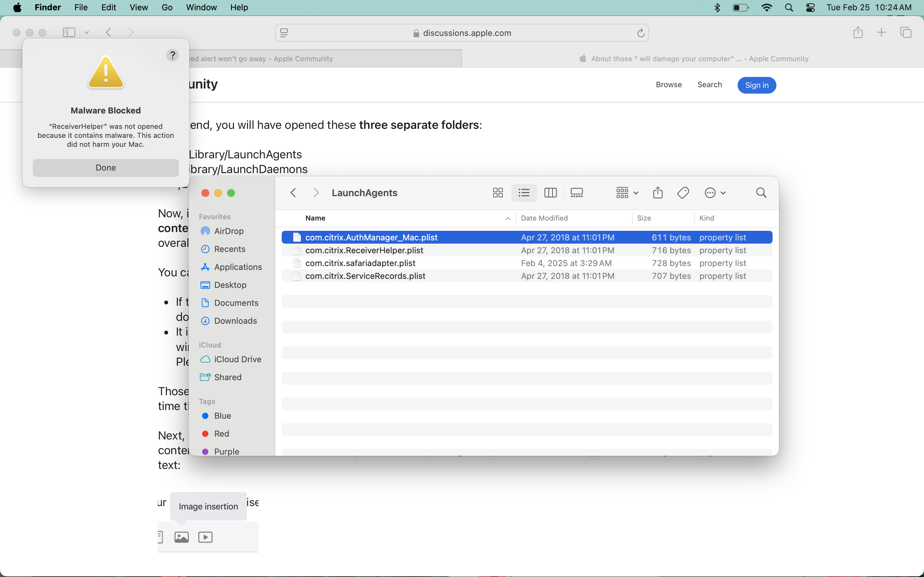Click the video insertion icon
Screen dimensions: 924x577
tap(205, 537)
